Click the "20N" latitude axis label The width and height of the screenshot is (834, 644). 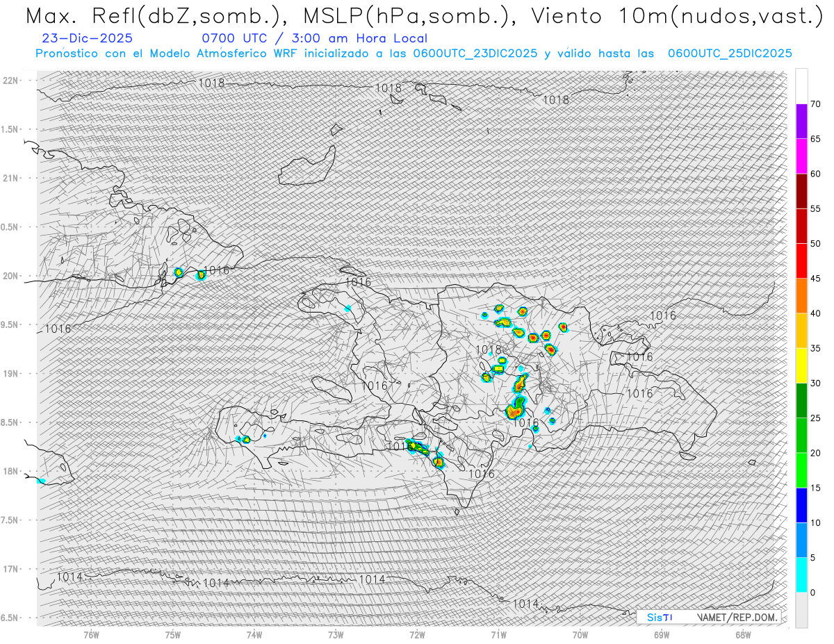[x=12, y=276]
